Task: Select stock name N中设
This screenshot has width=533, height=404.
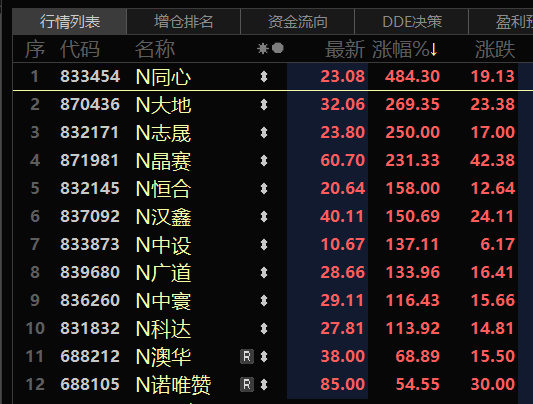Action: click(163, 245)
